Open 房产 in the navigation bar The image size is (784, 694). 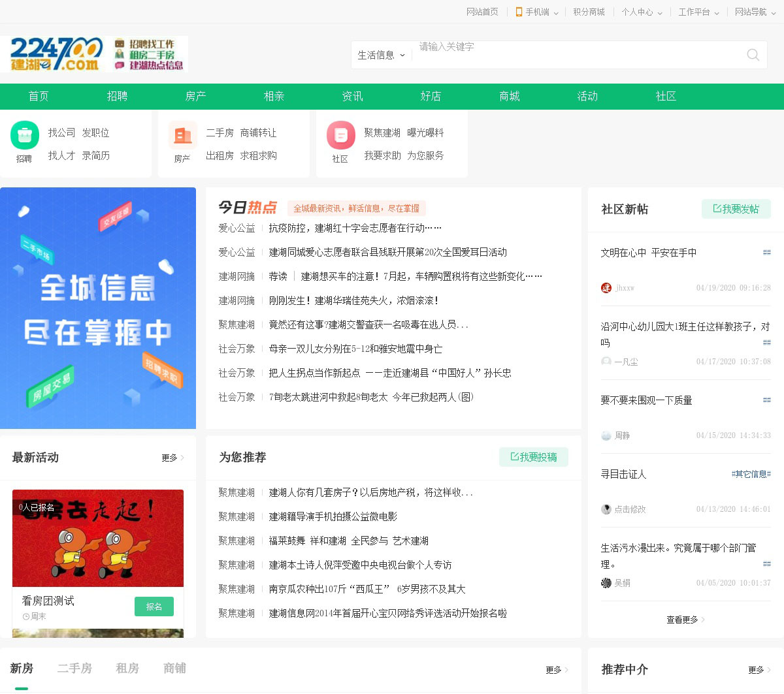(x=195, y=96)
